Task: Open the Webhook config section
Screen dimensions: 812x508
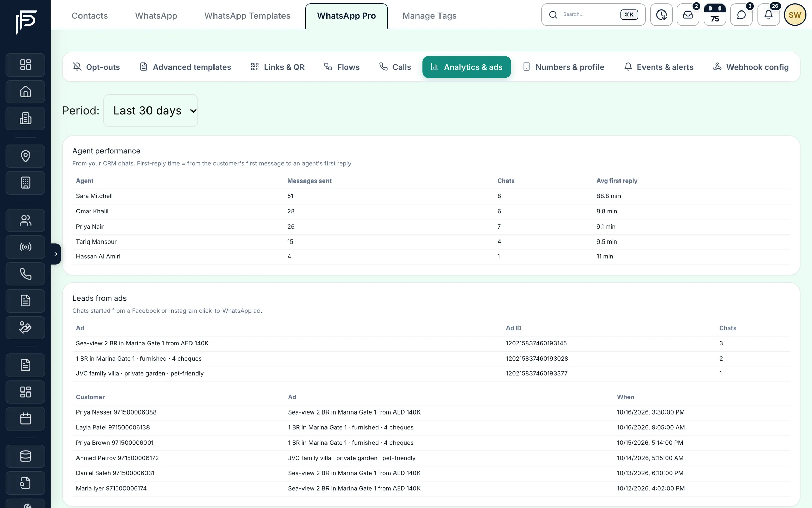Action: 751,67
